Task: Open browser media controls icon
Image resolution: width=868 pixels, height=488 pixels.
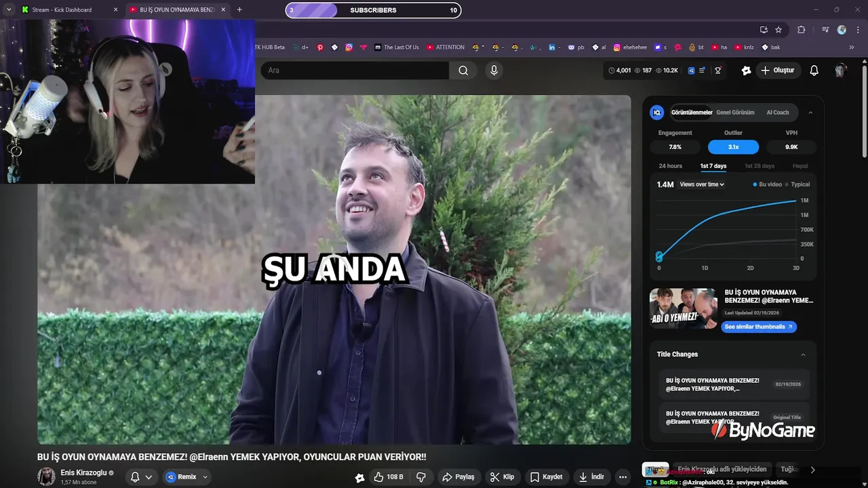Action: pyautogui.click(x=825, y=30)
